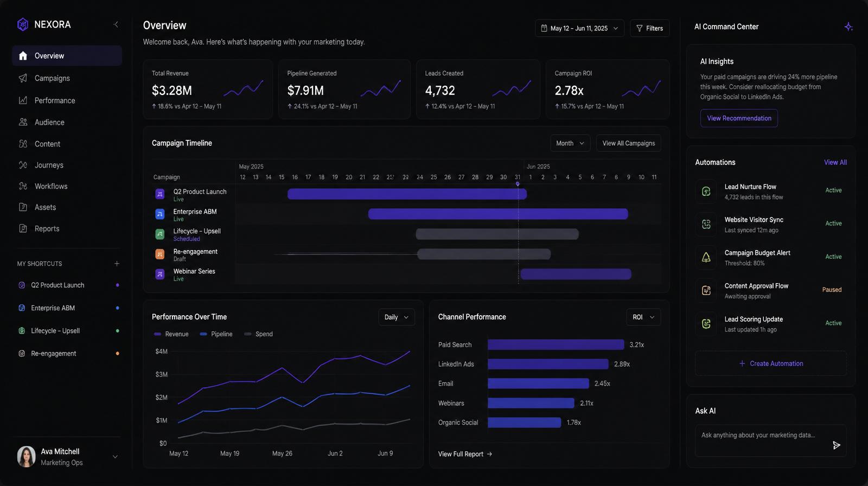Click the Enterprise ABM campaign icon in timeline

[160, 214]
